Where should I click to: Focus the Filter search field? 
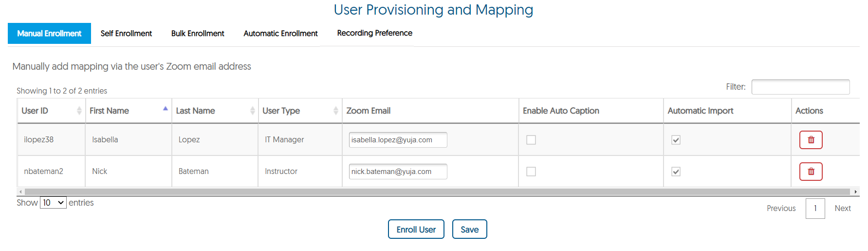tap(800, 87)
